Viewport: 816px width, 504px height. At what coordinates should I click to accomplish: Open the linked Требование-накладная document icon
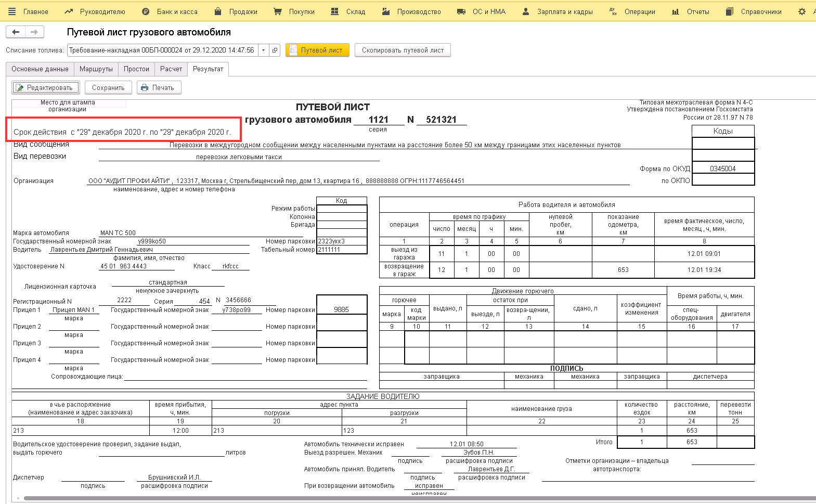[x=275, y=50]
